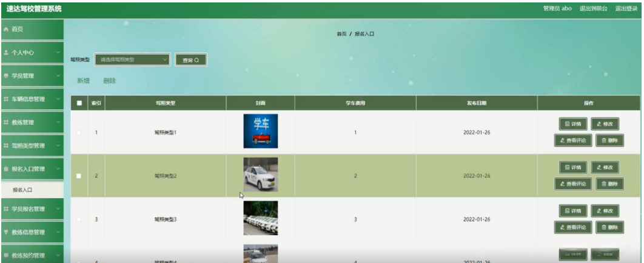The image size is (644, 263).
Task: Click 修改 for row 驾照类型1
Action: point(605,124)
